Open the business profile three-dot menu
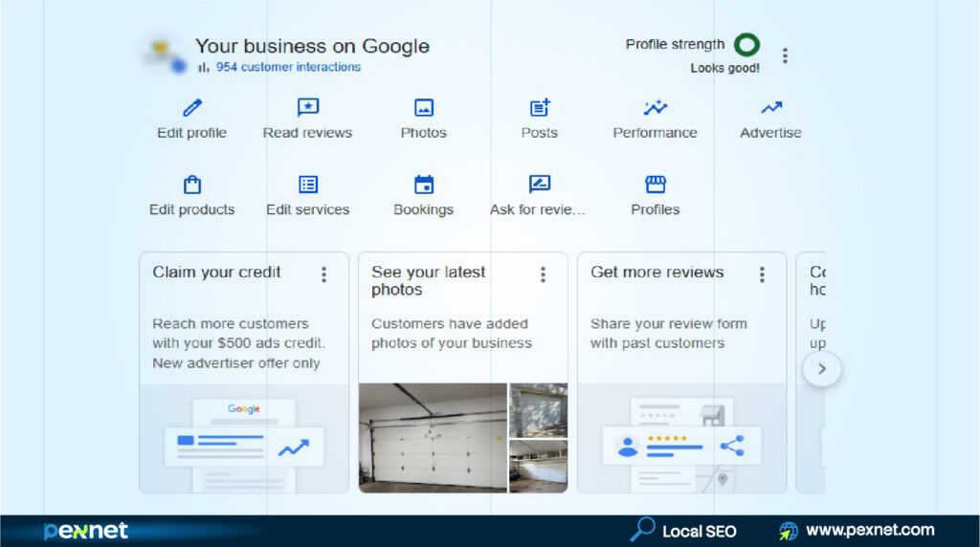 coord(785,55)
